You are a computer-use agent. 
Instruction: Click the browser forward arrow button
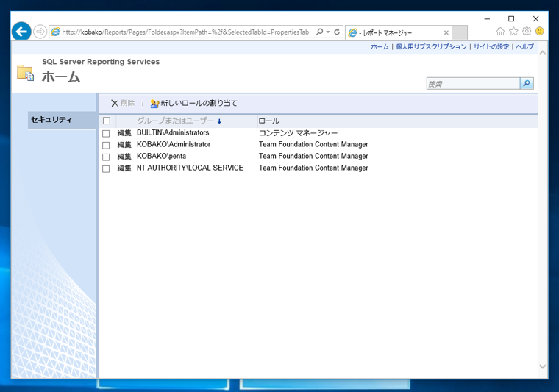point(40,32)
